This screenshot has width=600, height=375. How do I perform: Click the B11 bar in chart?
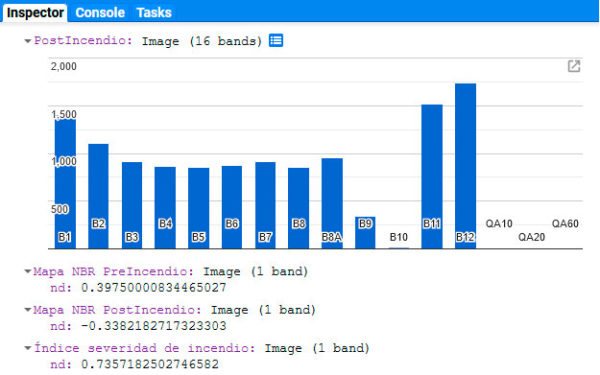point(432,176)
